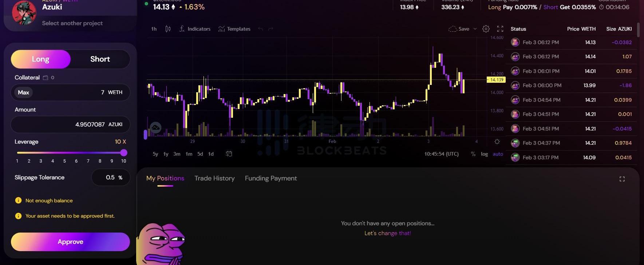Toggle the log price scale
644x265 pixels.
[484, 154]
